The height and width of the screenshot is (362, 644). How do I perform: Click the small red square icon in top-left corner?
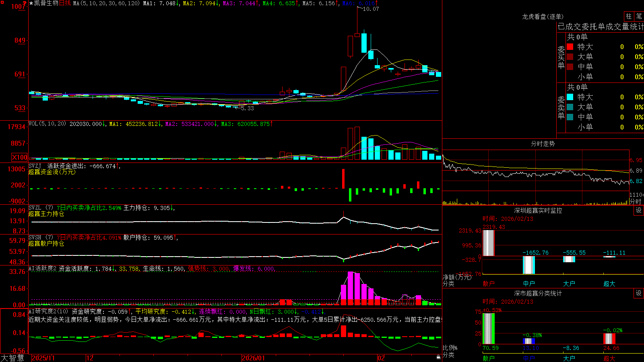click(x=2, y=2)
